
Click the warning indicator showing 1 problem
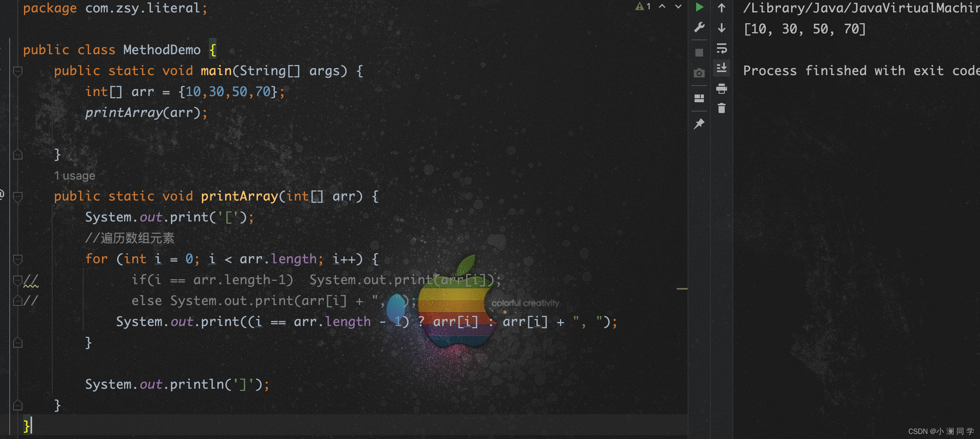pos(644,6)
